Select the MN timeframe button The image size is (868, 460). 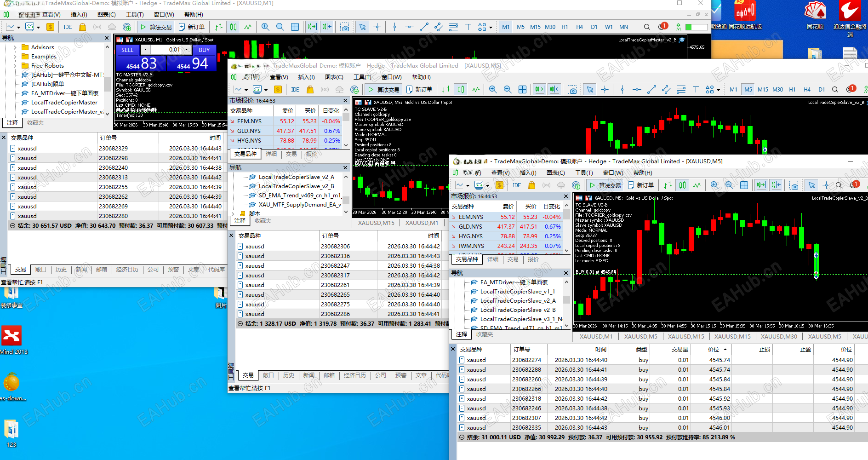point(623,27)
